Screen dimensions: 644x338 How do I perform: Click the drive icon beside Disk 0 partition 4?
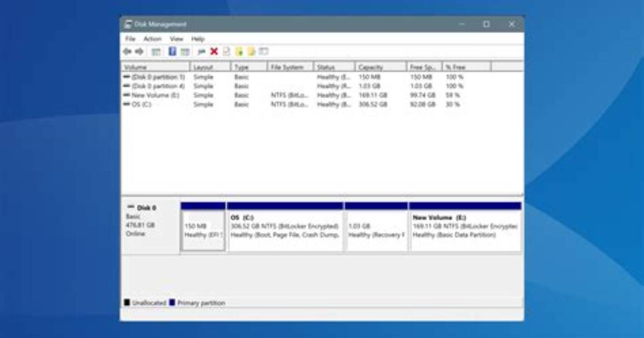click(x=127, y=86)
